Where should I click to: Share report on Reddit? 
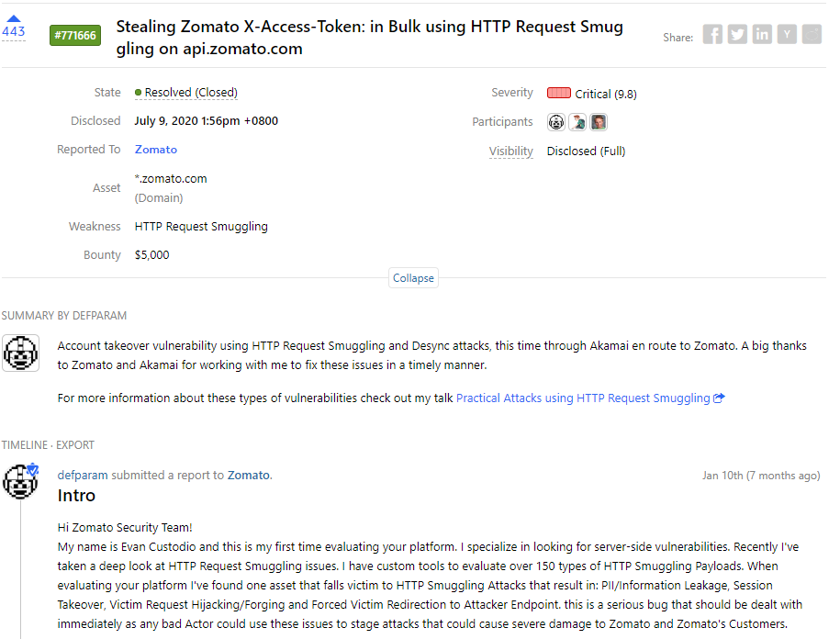tap(812, 35)
